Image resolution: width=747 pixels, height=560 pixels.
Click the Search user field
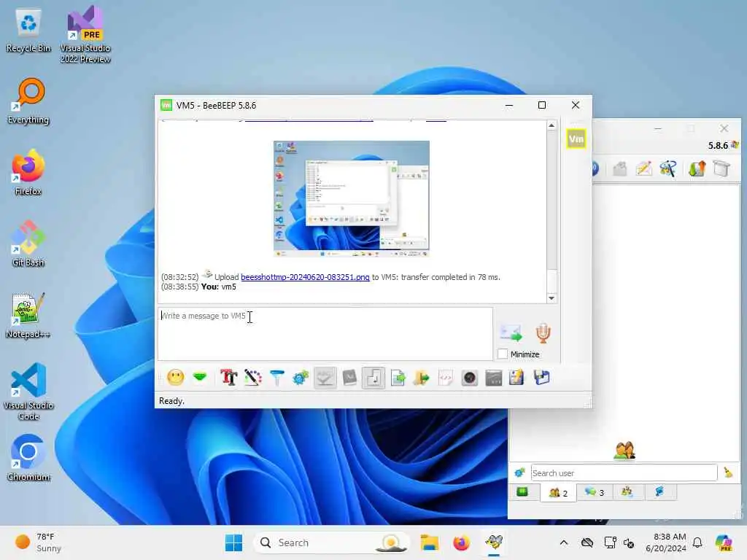click(624, 472)
